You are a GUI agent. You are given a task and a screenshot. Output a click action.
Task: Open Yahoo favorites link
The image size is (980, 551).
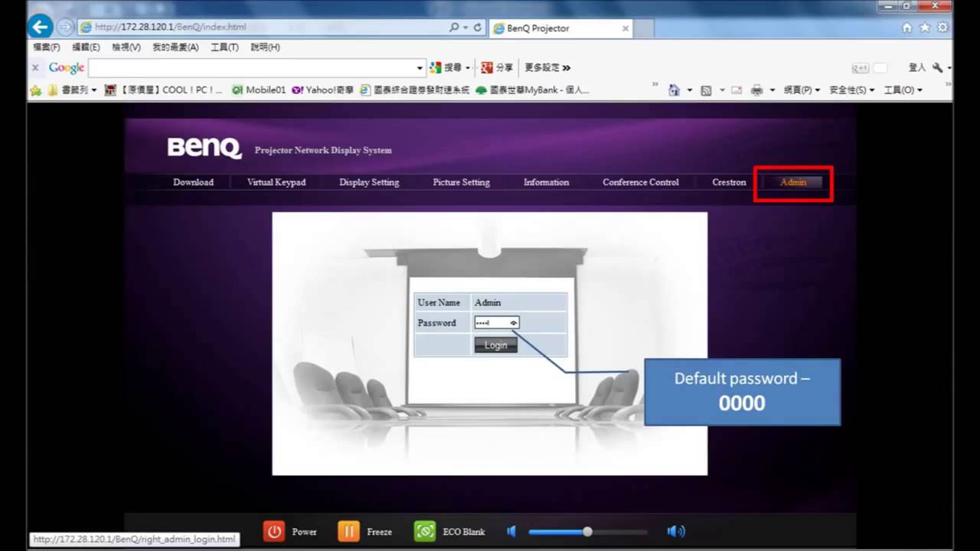click(322, 90)
